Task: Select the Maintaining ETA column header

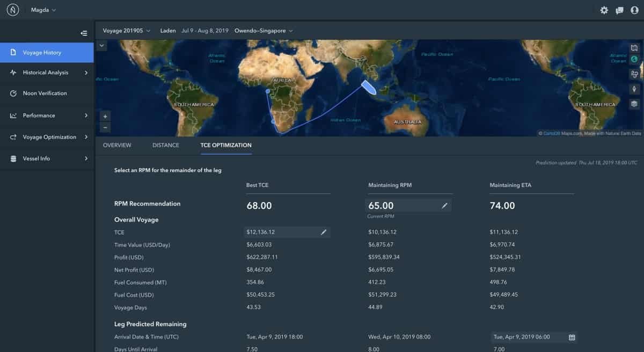Action: (x=511, y=185)
